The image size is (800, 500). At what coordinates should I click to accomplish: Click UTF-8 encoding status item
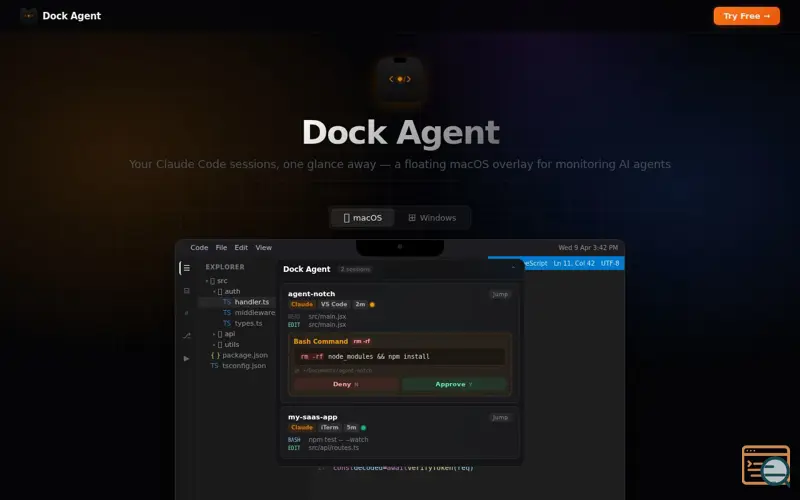point(610,263)
